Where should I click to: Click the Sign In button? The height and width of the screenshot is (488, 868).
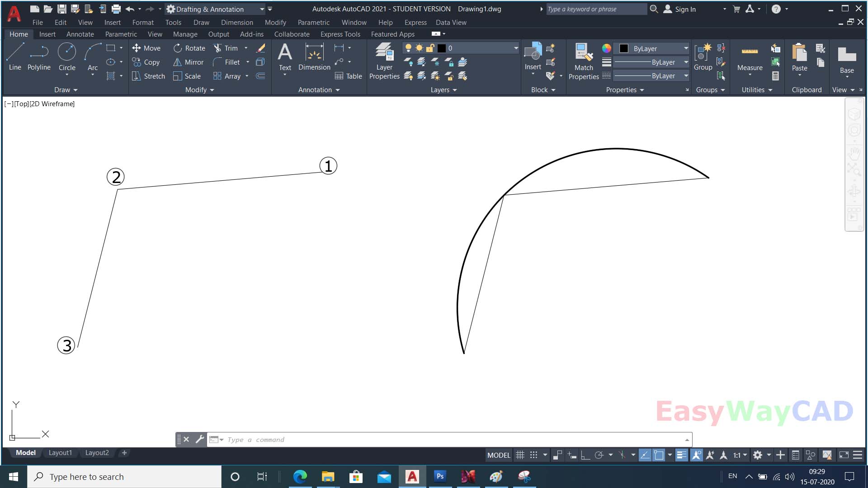tap(684, 9)
